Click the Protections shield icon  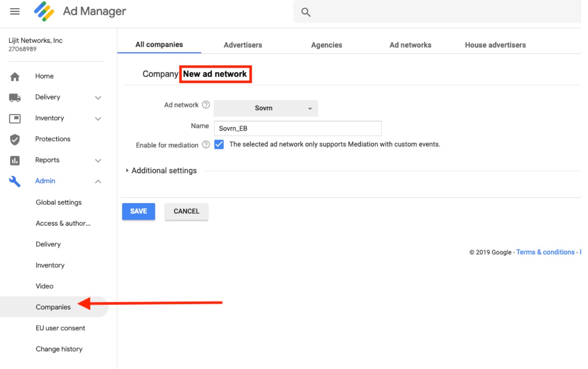[15, 139]
